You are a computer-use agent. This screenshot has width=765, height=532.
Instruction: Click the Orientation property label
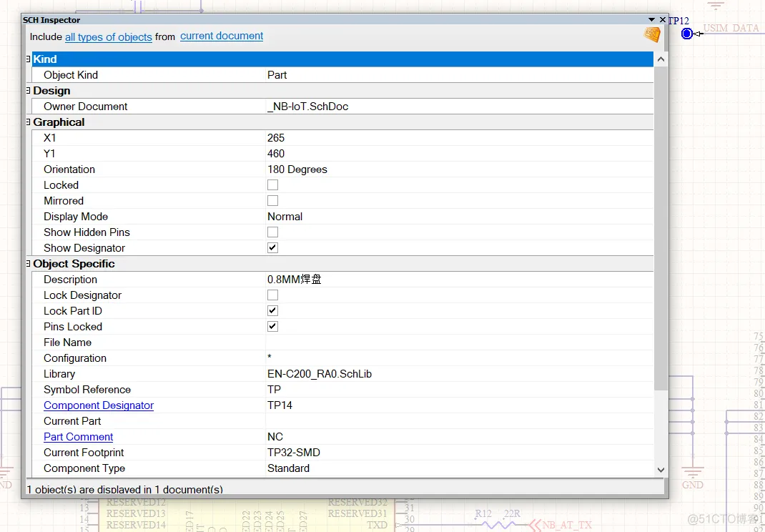pyautogui.click(x=69, y=169)
